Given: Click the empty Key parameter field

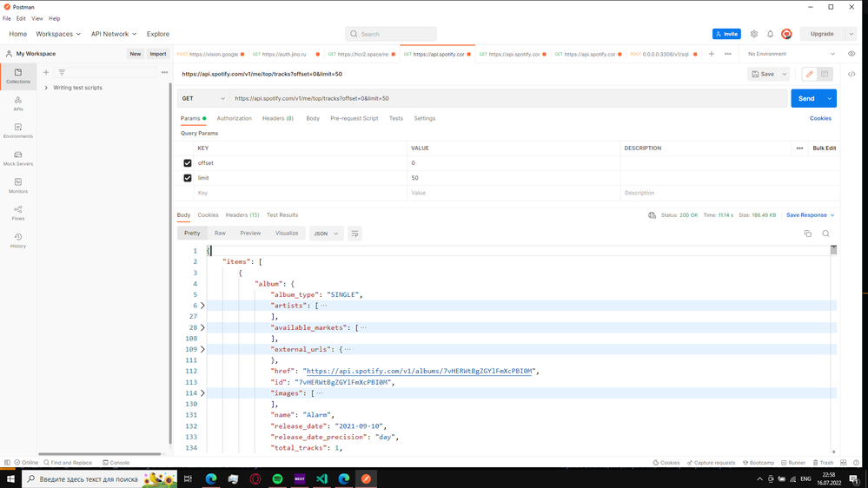Looking at the screenshot, I should [301, 193].
